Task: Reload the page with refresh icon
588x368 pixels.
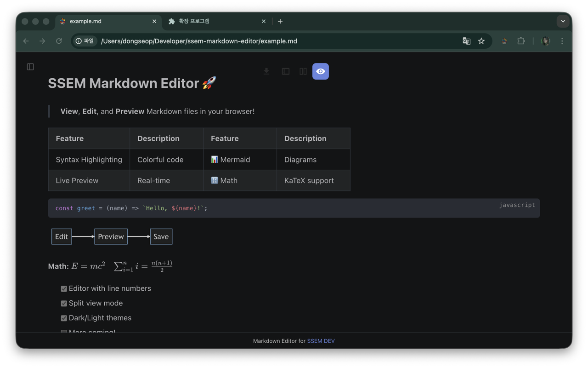Action: [59, 41]
